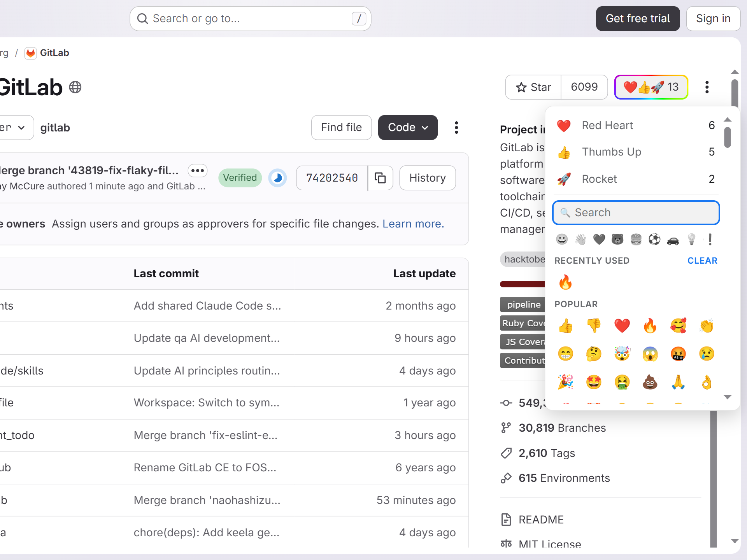Viewport: 747px width, 560px height.
Task: Jump to animals bear category tab
Action: pyautogui.click(x=617, y=239)
